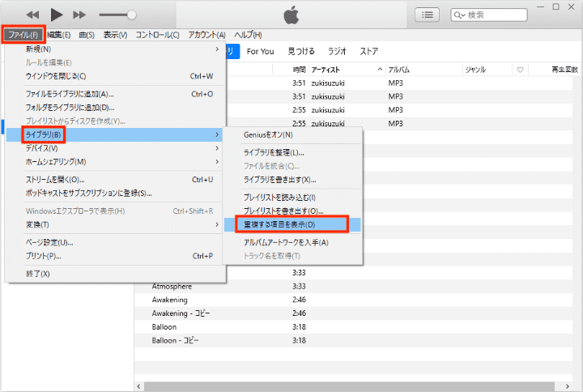Switch to the 見つける tab
Viewport: 583px width, 392px height.
pyautogui.click(x=301, y=51)
